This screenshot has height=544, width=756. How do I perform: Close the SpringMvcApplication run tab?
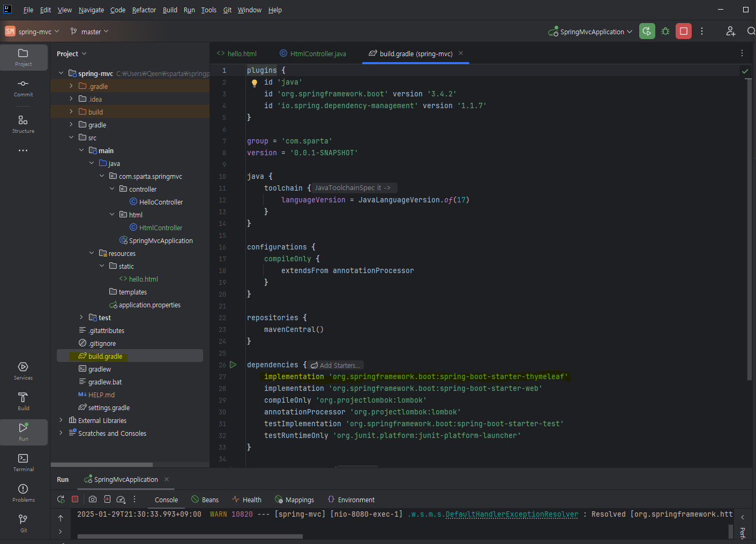click(x=167, y=479)
